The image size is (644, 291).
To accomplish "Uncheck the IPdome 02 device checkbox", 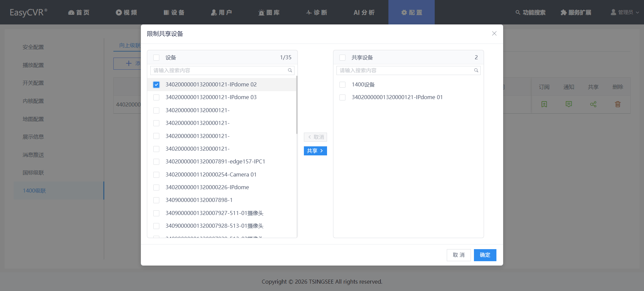I will (156, 84).
